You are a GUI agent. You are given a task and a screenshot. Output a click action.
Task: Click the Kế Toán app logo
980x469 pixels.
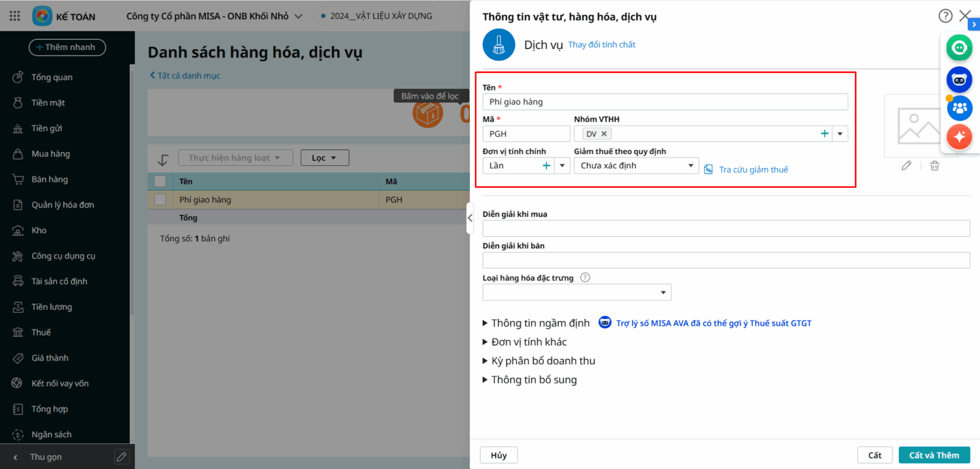pyautogui.click(x=42, y=16)
